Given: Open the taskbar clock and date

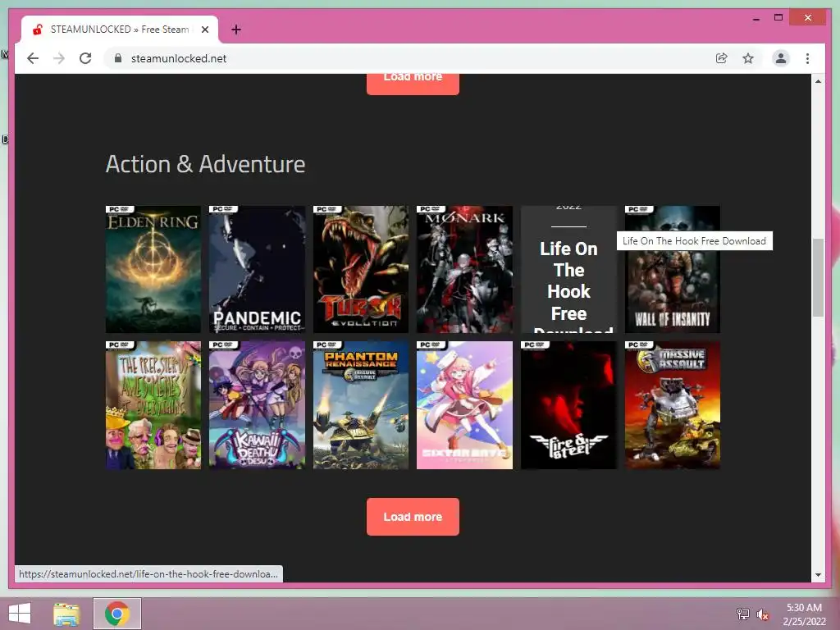Looking at the screenshot, I should pyautogui.click(x=804, y=614).
